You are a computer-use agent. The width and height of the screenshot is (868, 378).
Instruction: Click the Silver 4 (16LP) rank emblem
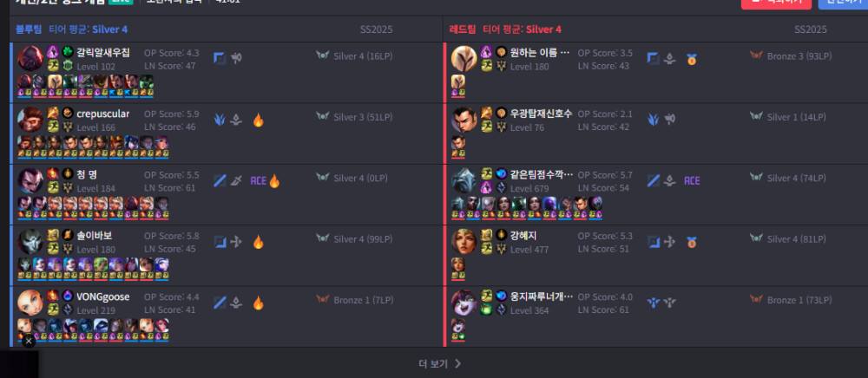pos(323,56)
